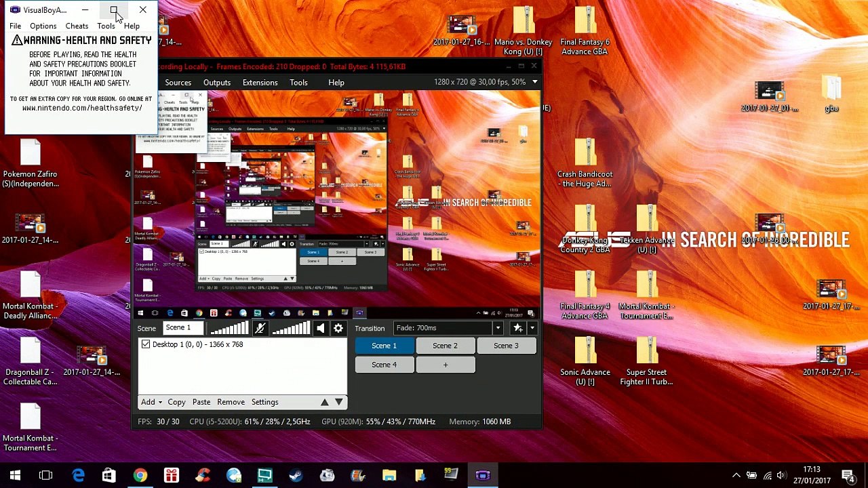Open dropdown arrow next to favorite star
The image size is (868, 488).
pyautogui.click(x=532, y=328)
